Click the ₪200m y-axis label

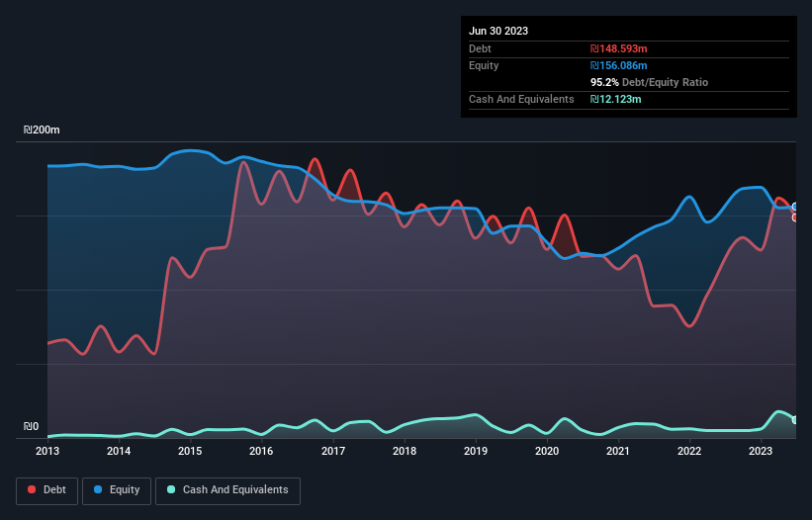click(42, 130)
